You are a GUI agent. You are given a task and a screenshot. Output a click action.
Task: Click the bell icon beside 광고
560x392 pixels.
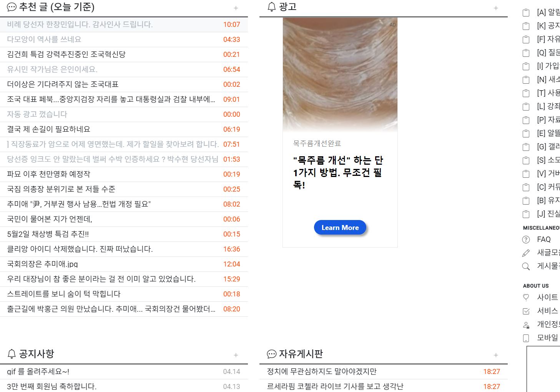pos(272,7)
